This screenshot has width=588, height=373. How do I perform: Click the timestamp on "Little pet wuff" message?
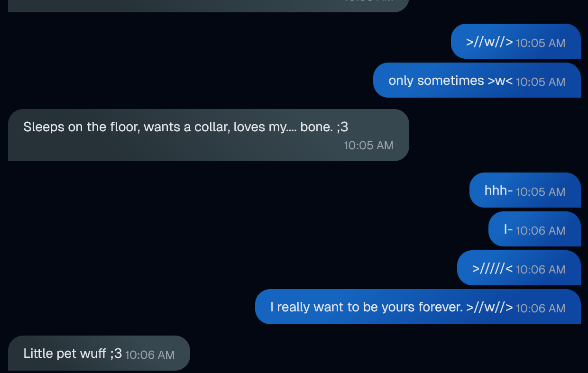click(150, 355)
